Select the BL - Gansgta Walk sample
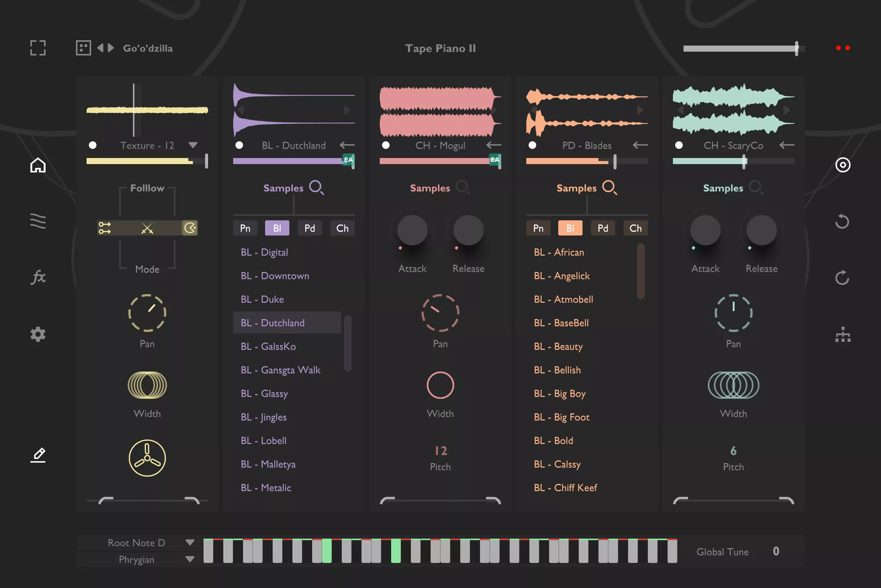Viewport: 881px width, 588px height. coord(281,370)
